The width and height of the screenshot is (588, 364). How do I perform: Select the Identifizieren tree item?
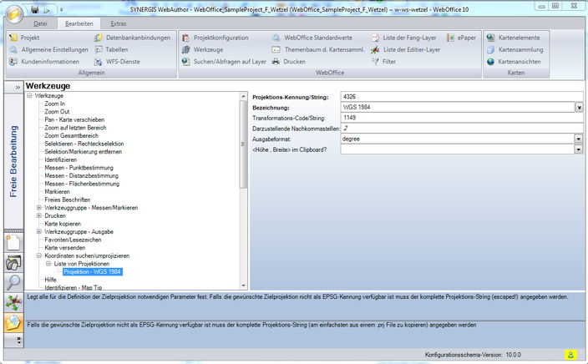[x=61, y=159]
